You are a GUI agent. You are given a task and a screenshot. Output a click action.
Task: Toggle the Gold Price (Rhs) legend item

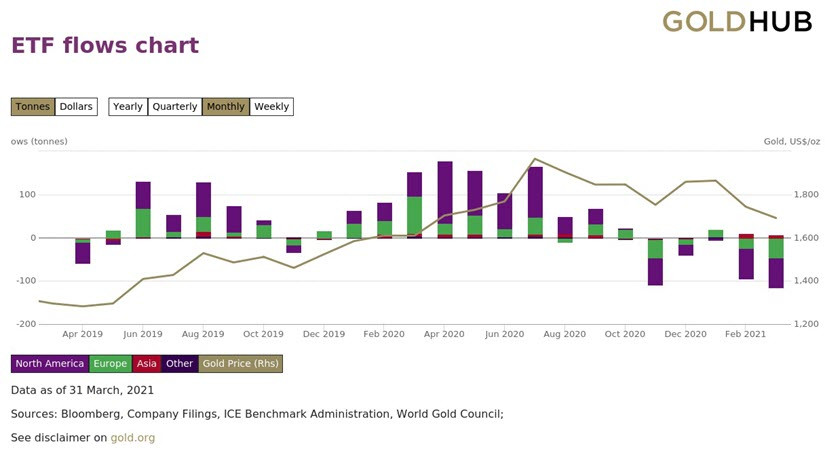tap(240, 363)
